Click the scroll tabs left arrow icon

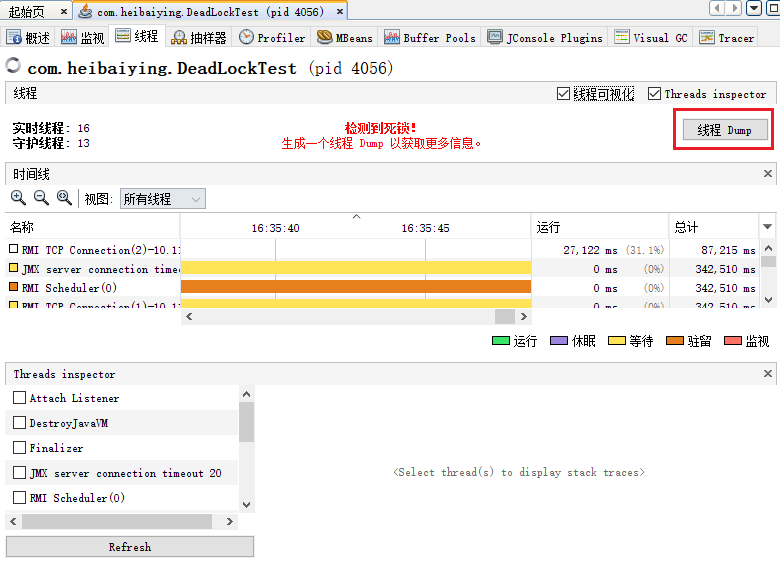pyautogui.click(x=717, y=9)
